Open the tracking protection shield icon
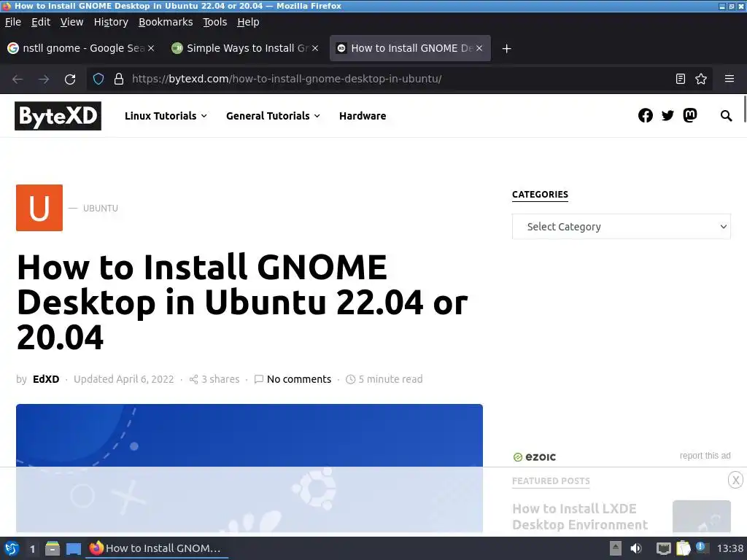747x560 pixels. pyautogui.click(x=98, y=79)
